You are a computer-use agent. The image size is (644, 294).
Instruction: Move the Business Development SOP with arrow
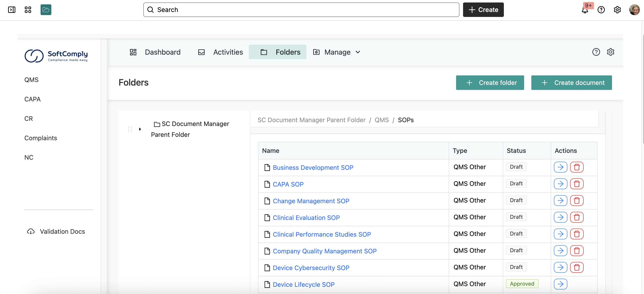[560, 167]
